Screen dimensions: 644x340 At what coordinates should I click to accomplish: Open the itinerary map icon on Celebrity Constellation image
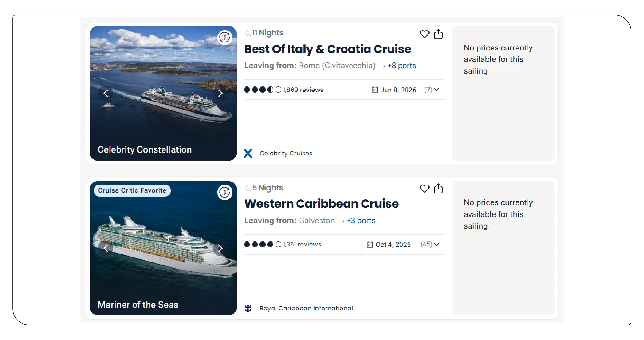point(224,38)
